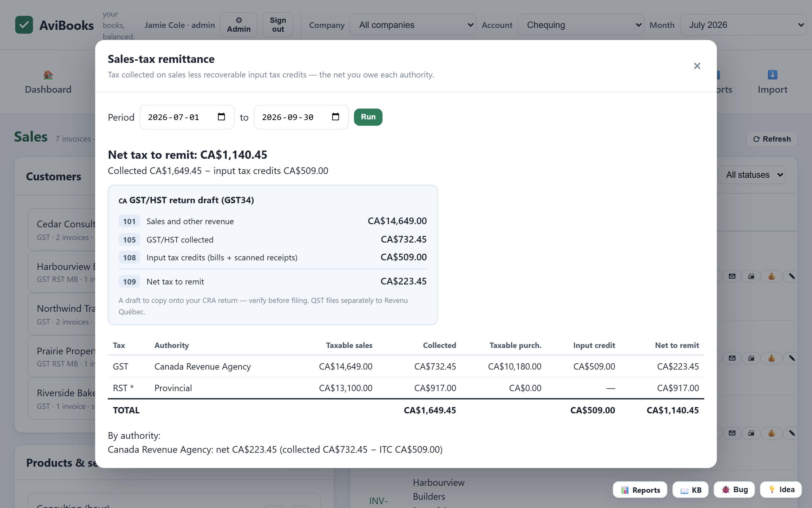812x508 pixels.
Task: Click the Import download arrow icon
Action: point(772,75)
